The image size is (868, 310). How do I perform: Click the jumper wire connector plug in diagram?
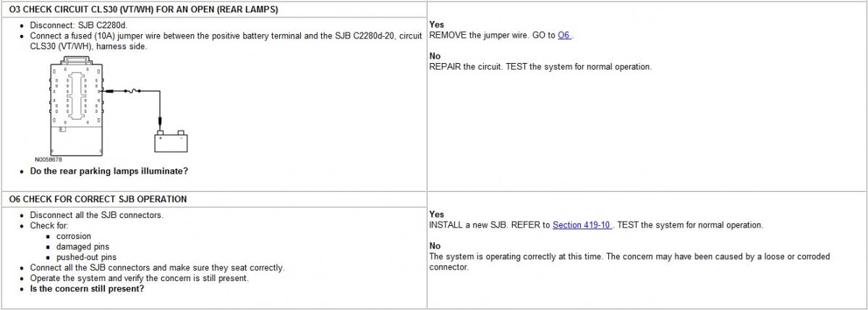coord(109,91)
